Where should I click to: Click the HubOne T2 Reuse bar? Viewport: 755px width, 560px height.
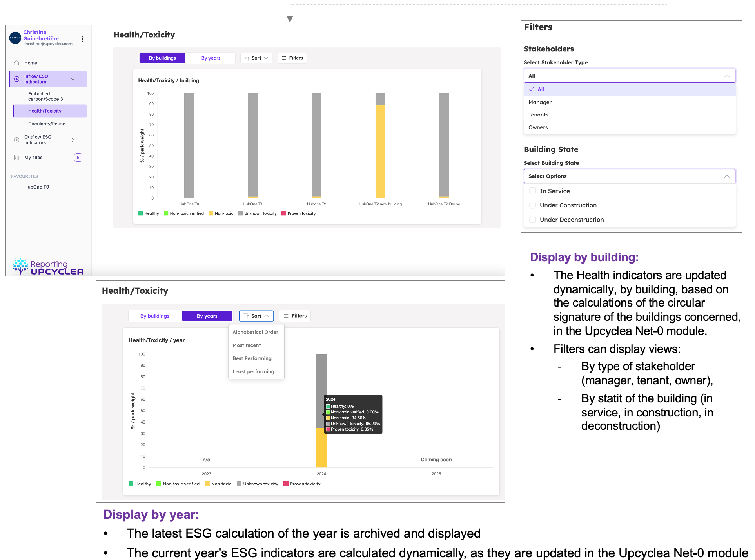point(444,146)
